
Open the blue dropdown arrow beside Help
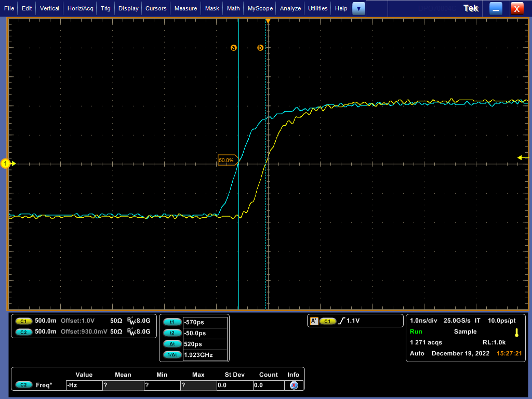(358, 8)
